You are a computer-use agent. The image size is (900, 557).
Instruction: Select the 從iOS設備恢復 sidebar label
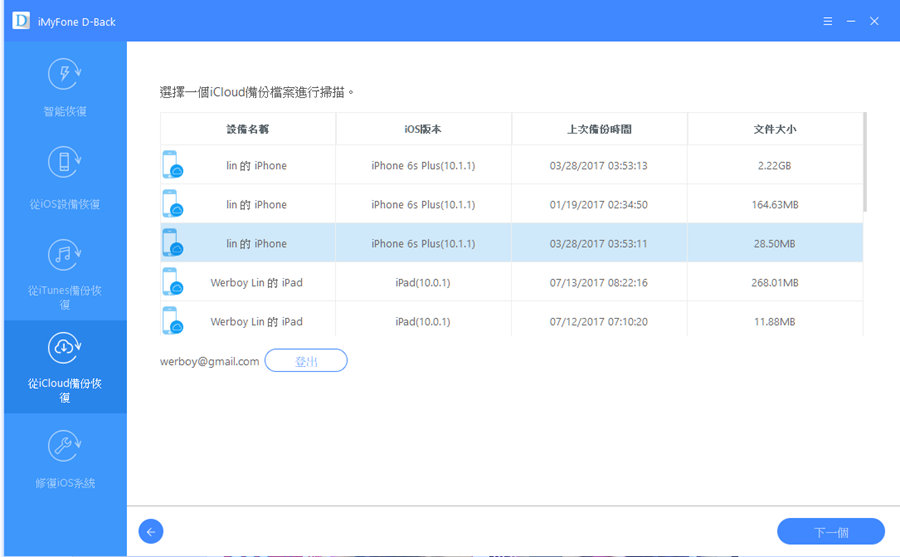(65, 204)
